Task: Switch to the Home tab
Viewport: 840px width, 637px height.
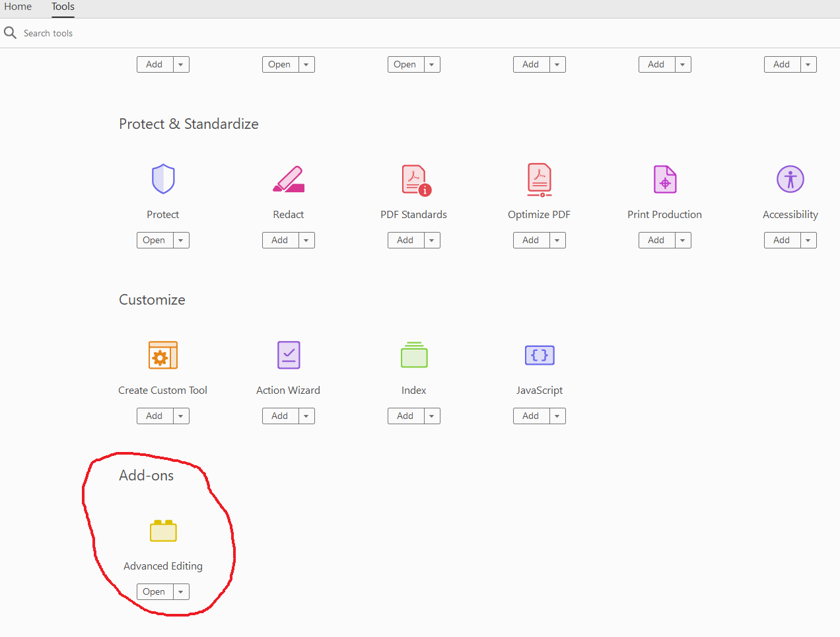Action: click(x=18, y=7)
